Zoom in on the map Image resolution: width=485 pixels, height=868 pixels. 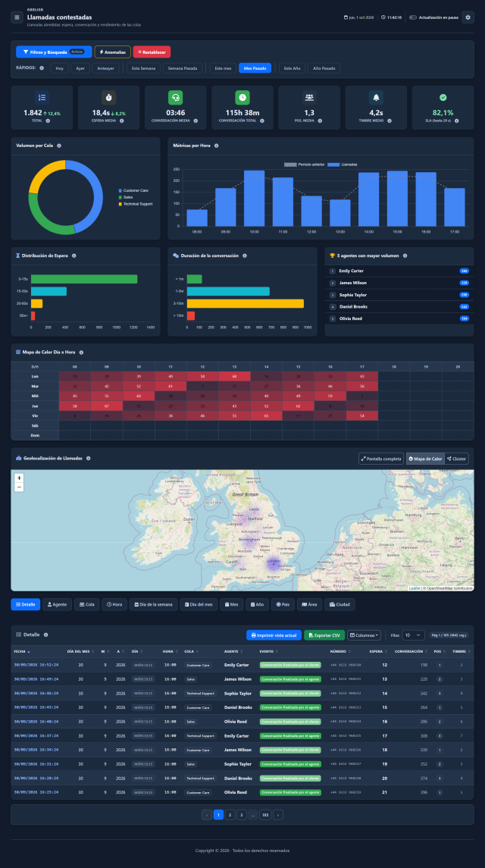tap(20, 478)
